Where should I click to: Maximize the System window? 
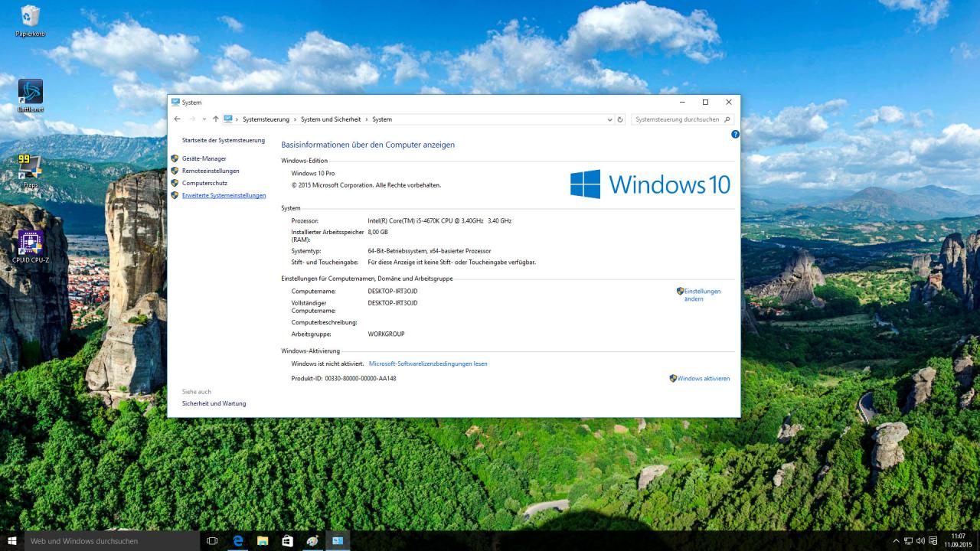click(705, 102)
